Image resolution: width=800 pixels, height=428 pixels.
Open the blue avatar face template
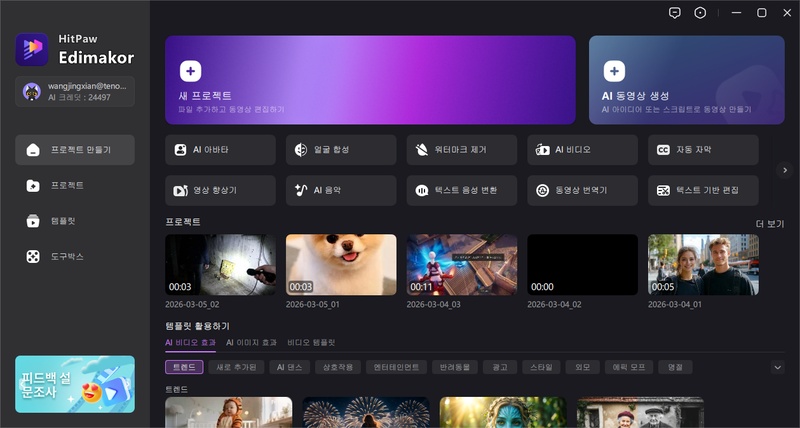click(503, 412)
